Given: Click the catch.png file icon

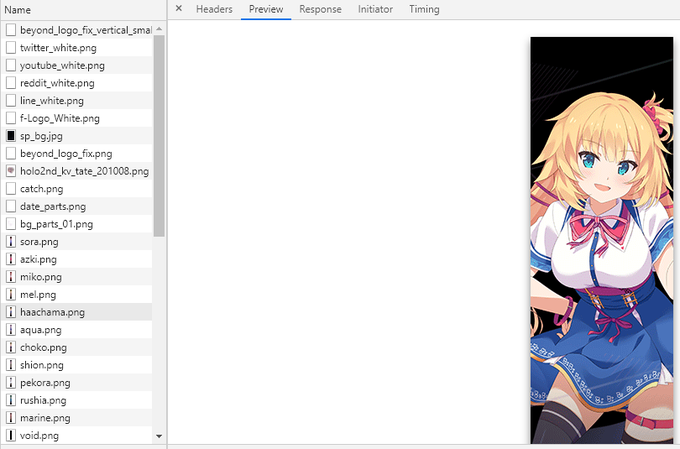Looking at the screenshot, I should click(x=11, y=189).
